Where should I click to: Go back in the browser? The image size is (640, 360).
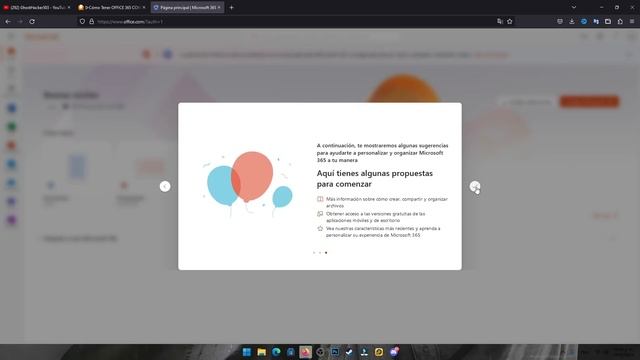point(8,21)
